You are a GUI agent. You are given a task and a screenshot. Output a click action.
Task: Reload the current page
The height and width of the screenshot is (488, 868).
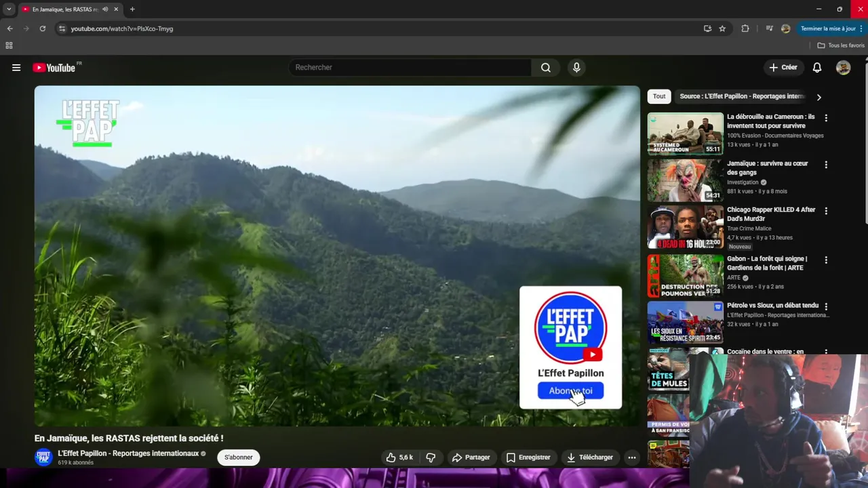click(42, 28)
